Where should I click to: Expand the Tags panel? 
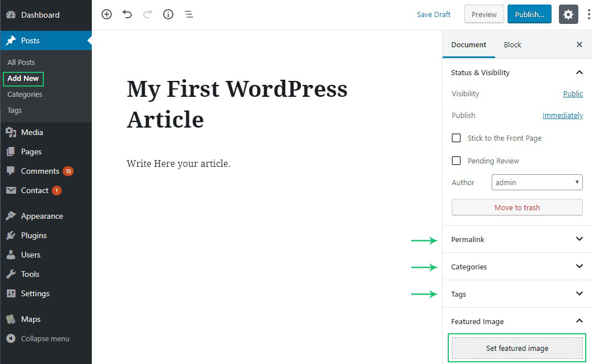tap(517, 294)
